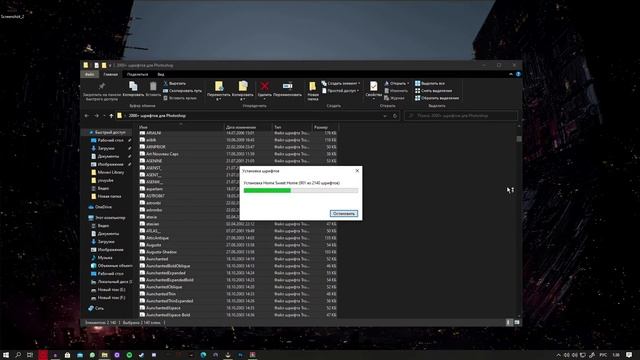
Task: Close the Установка шрифтов dialog
Action: tap(357, 171)
